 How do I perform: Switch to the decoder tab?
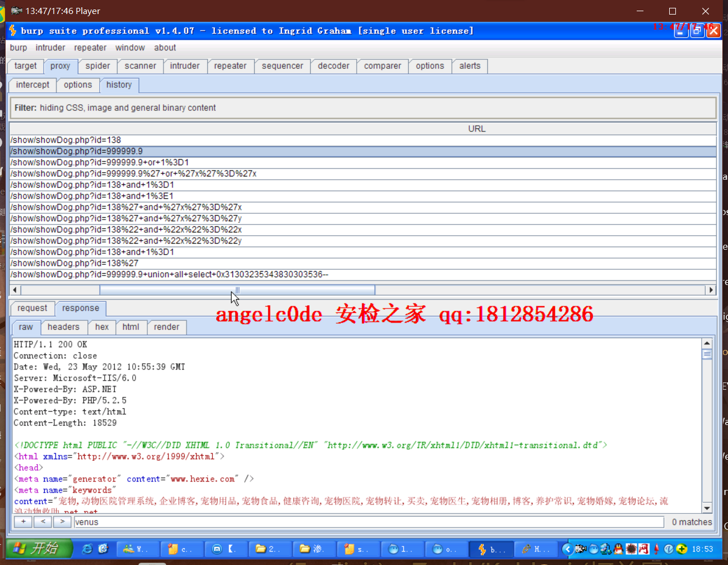pos(334,66)
